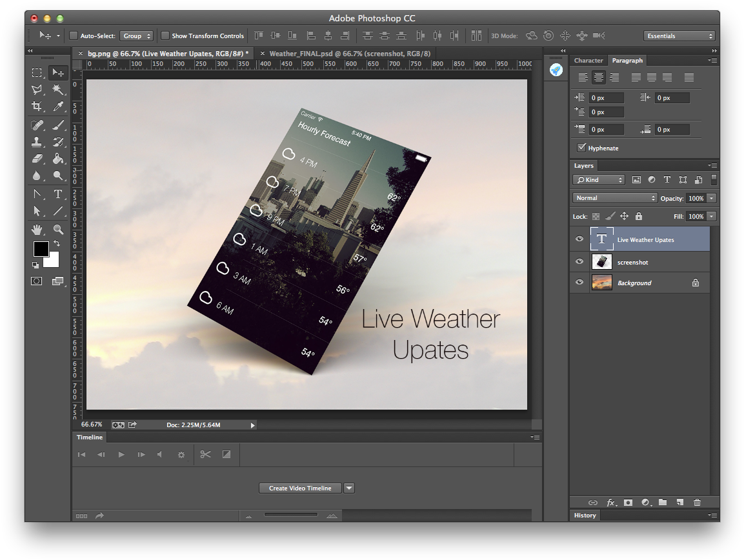This screenshot has width=744, height=560.
Task: Open the Fill slider arrow
Action: (711, 216)
